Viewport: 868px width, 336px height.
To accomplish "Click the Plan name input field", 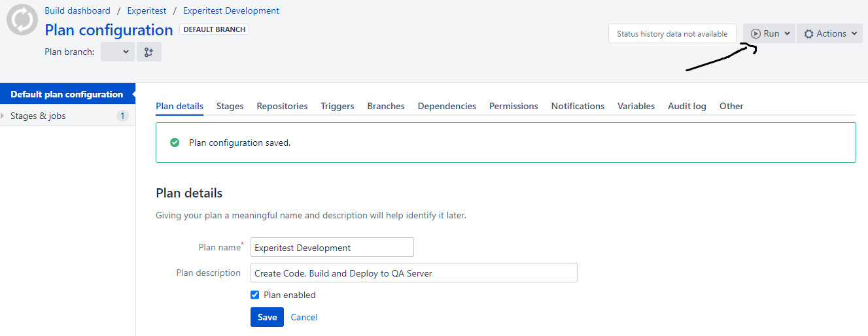I will coord(332,247).
